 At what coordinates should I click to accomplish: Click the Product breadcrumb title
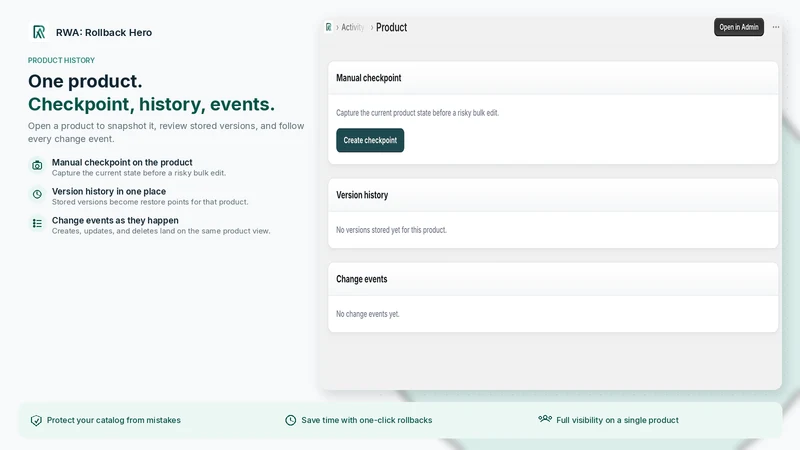pos(391,28)
